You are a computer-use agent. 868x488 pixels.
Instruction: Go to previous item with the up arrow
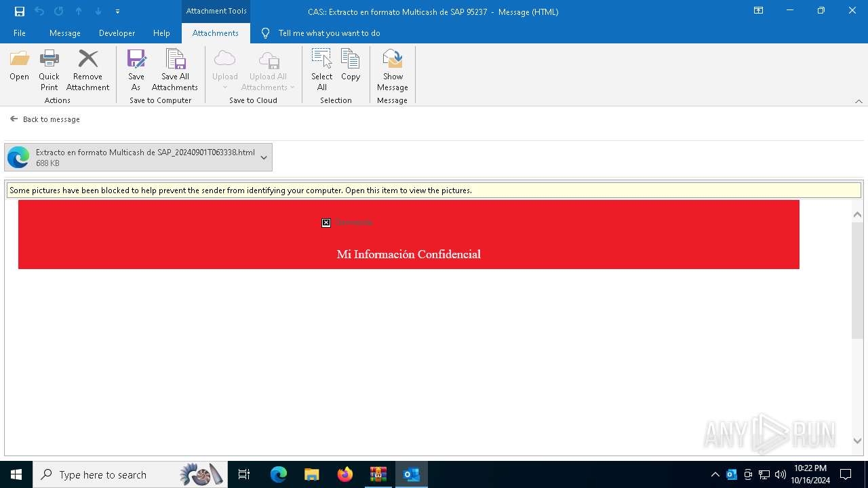[x=79, y=12]
